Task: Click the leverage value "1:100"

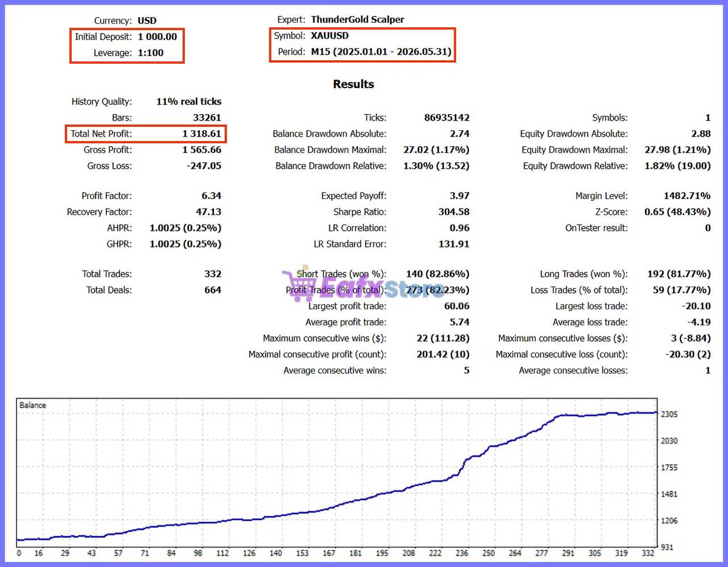Action: coord(151,53)
